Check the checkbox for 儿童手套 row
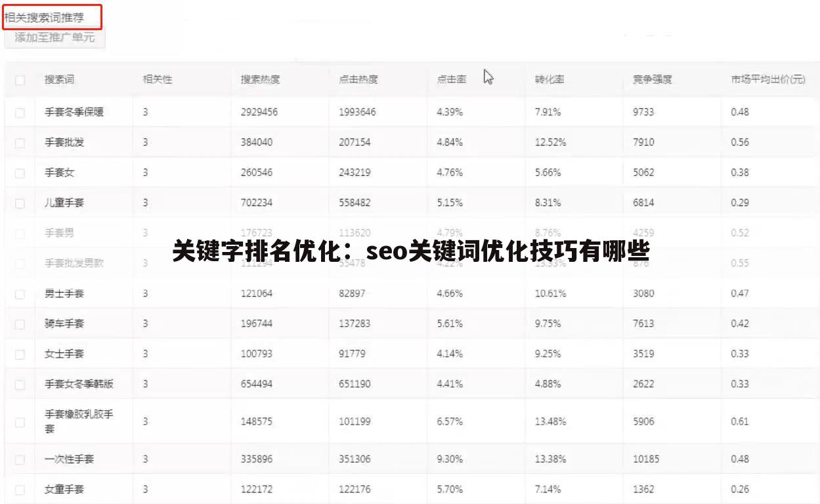The image size is (820, 504). [x=20, y=202]
